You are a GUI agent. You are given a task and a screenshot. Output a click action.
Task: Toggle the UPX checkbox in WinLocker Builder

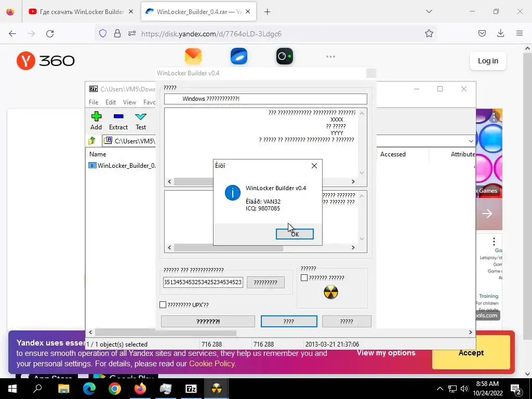[163, 304]
